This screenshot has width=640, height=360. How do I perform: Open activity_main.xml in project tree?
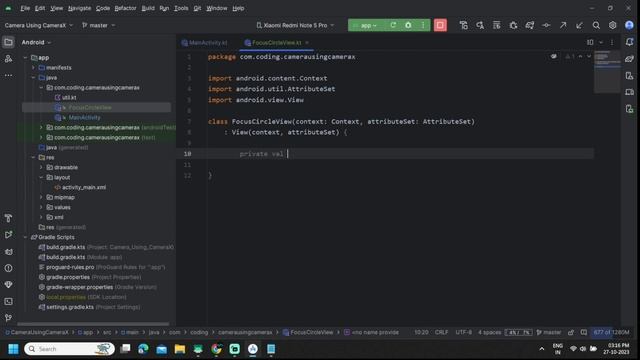click(x=84, y=187)
